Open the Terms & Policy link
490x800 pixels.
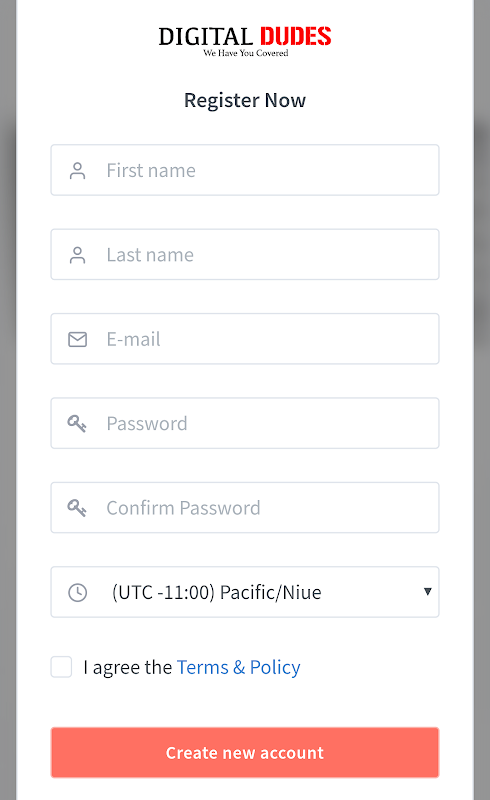[239, 667]
